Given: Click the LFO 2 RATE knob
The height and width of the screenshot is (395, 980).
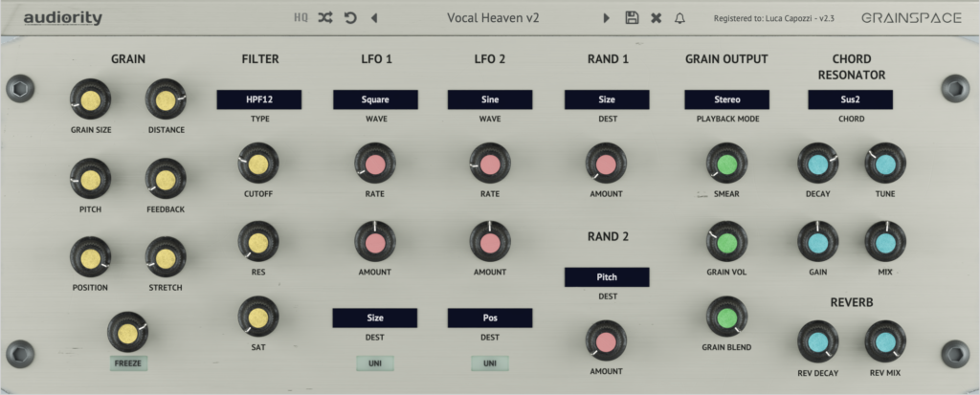Looking at the screenshot, I should pos(490,164).
